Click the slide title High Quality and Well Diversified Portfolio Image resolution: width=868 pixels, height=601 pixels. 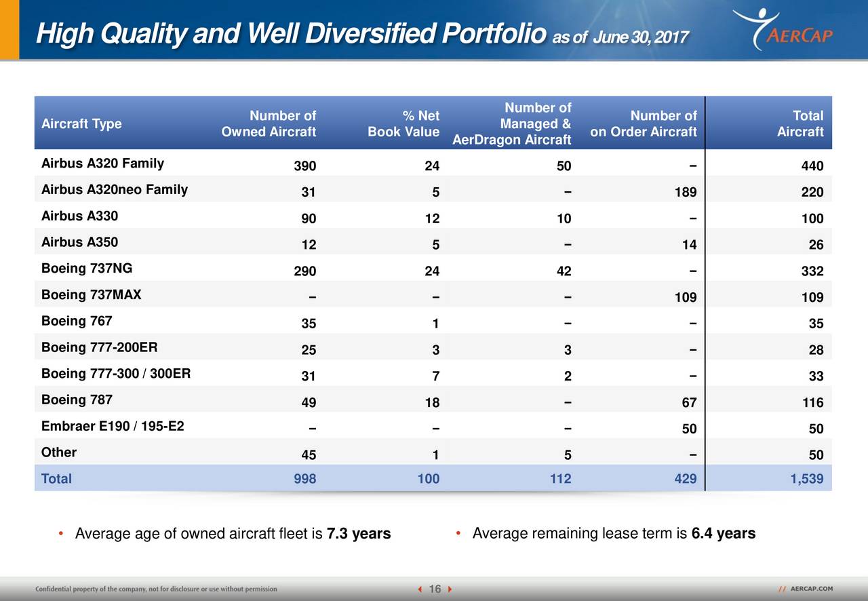(x=291, y=33)
